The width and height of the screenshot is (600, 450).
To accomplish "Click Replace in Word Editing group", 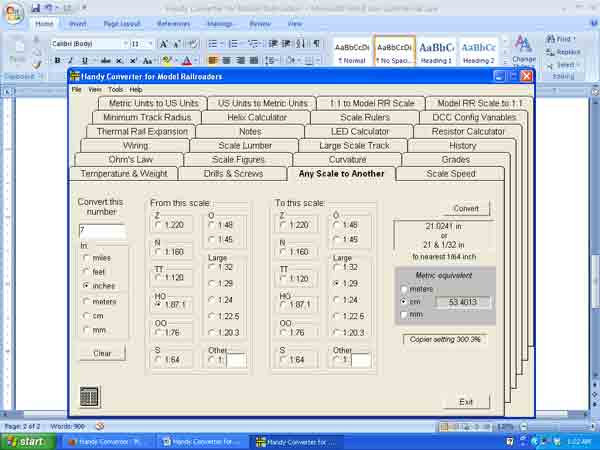I will point(563,52).
